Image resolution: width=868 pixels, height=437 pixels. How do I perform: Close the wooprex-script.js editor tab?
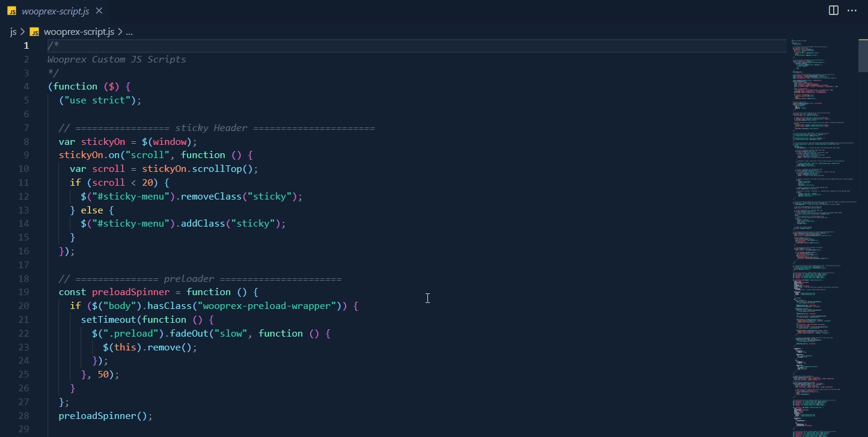pos(99,11)
